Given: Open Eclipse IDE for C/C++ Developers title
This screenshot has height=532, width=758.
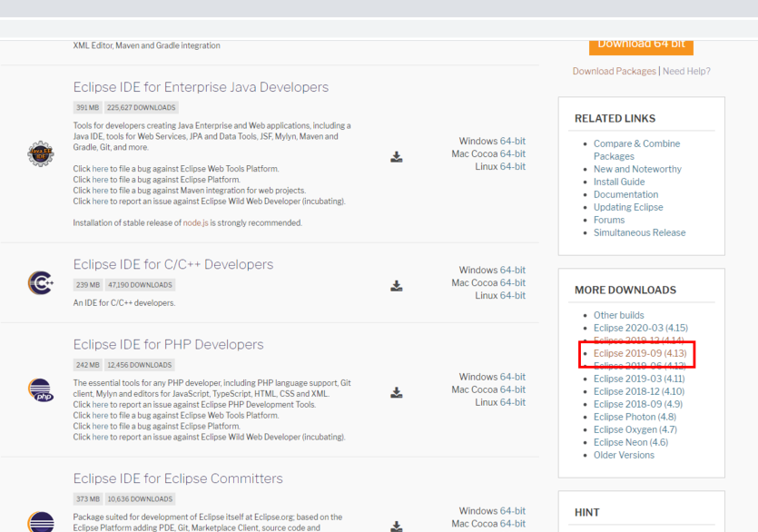Looking at the screenshot, I should (x=173, y=264).
